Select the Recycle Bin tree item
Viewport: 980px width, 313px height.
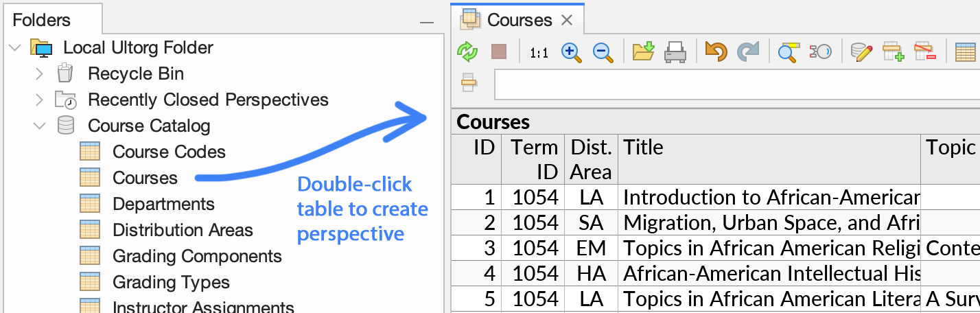tap(136, 73)
